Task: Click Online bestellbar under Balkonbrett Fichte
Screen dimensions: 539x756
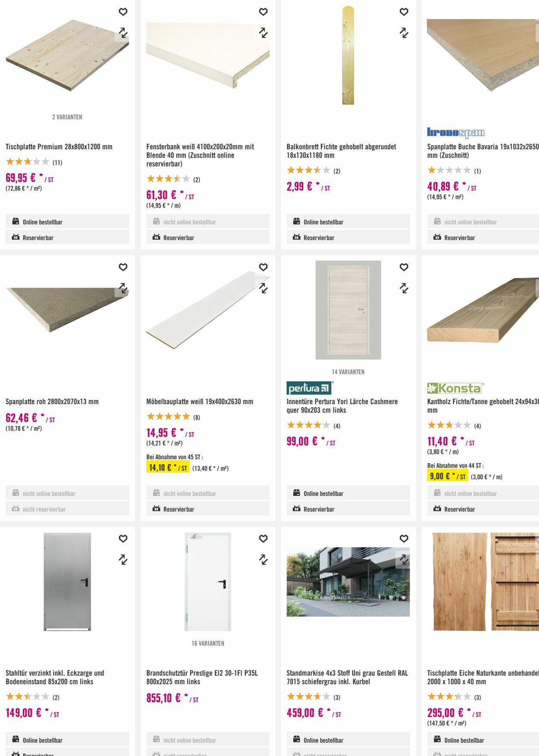Action: pos(348,222)
